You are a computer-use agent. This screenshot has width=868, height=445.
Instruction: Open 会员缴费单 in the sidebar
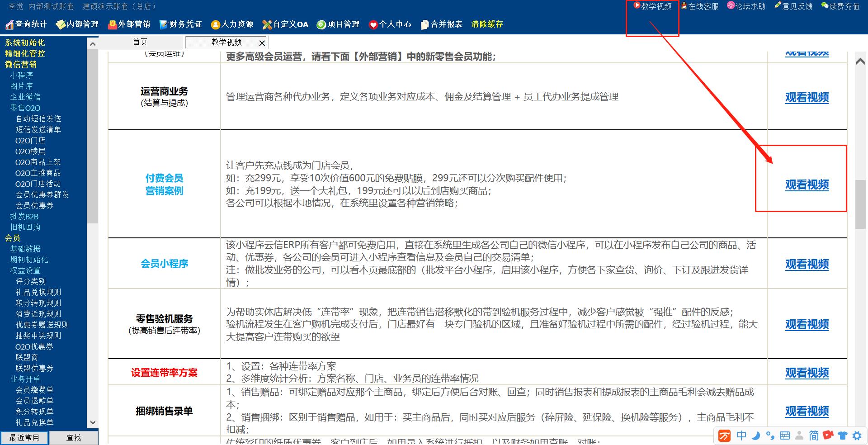[34, 390]
